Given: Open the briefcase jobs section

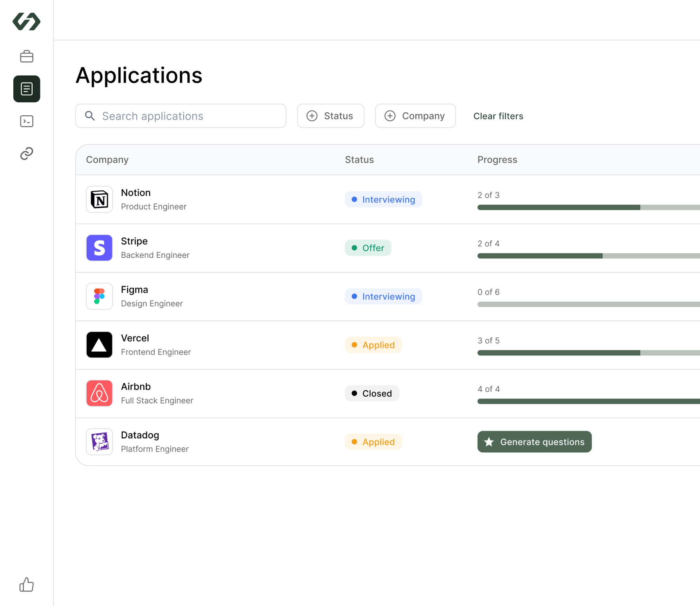Looking at the screenshot, I should (26, 56).
